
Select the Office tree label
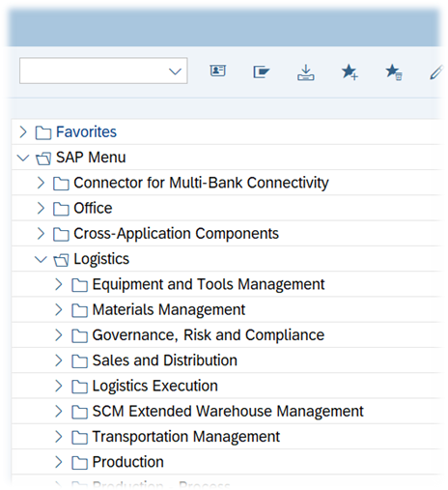[x=93, y=208]
